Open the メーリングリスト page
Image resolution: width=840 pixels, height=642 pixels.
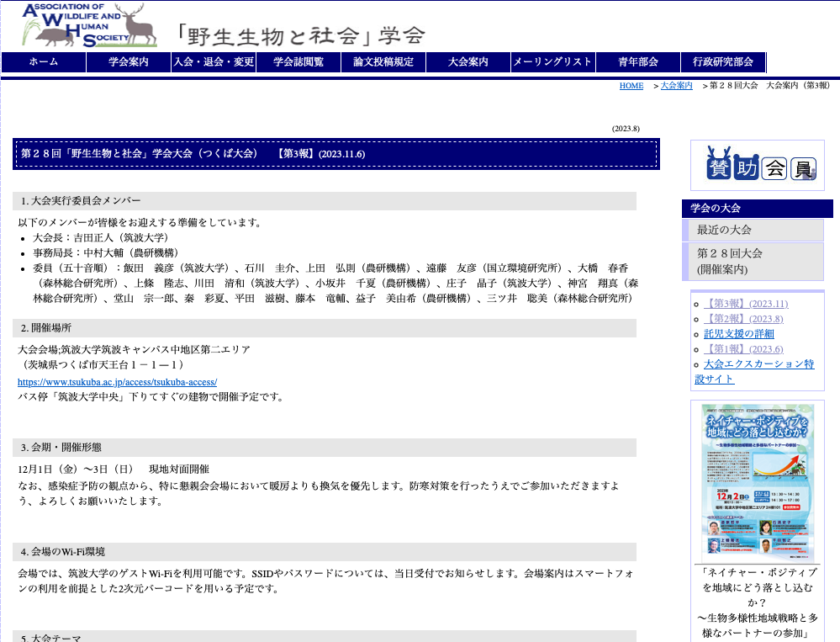click(x=552, y=61)
